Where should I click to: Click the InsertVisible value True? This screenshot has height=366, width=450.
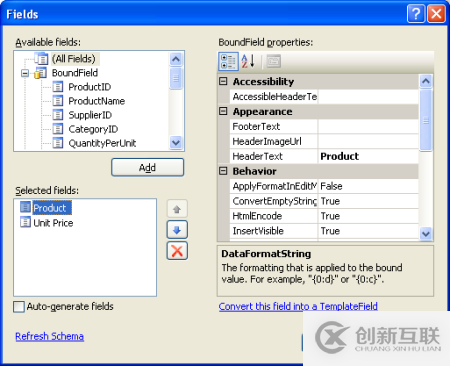[368, 231]
